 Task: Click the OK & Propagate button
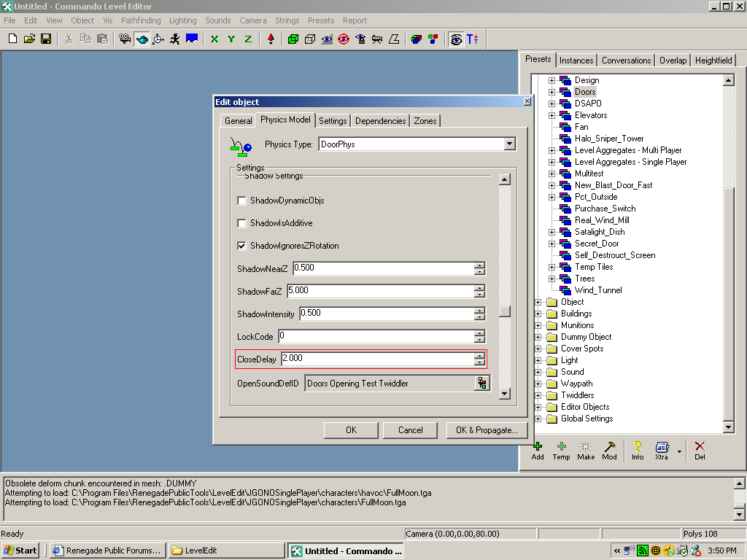(x=486, y=430)
